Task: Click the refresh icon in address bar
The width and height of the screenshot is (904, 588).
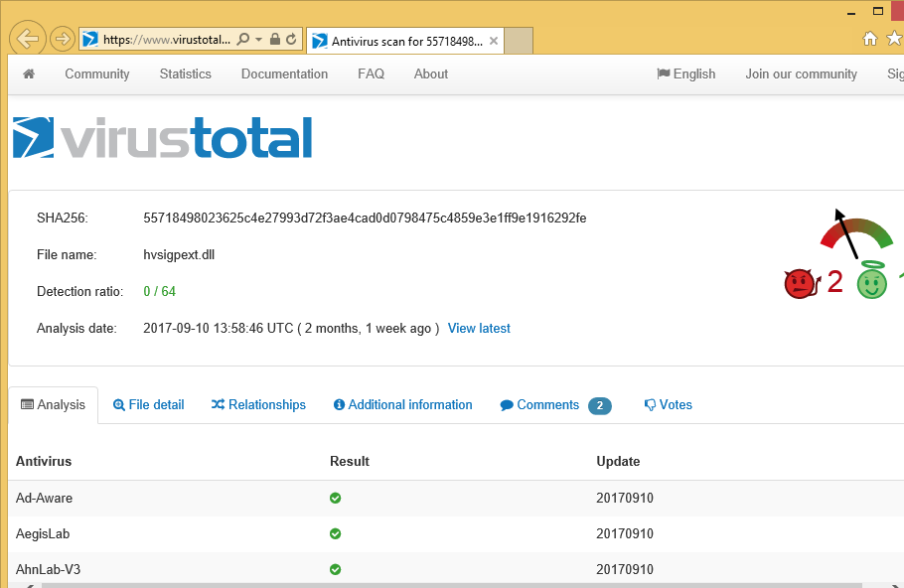Action: point(291,40)
